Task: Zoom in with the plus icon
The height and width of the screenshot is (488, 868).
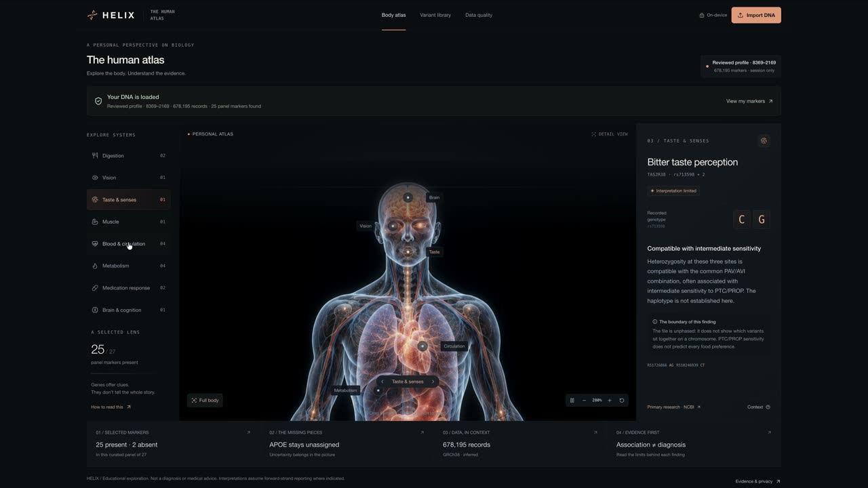Action: pos(609,401)
